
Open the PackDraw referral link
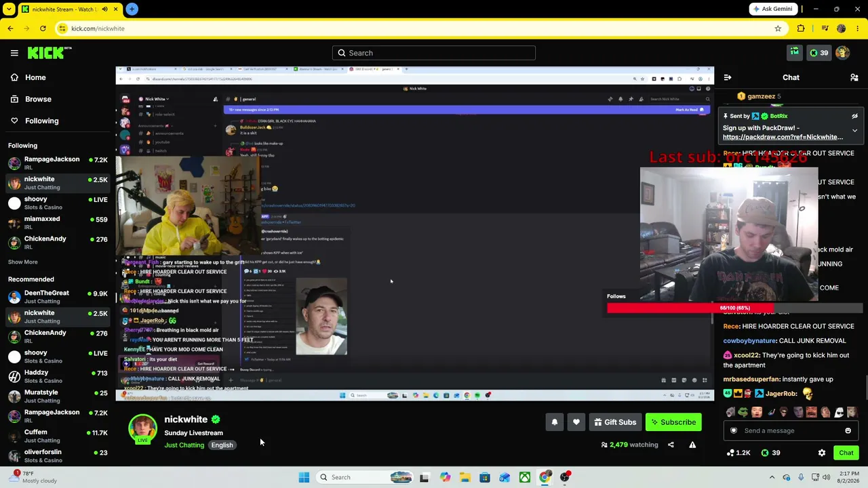coord(783,137)
